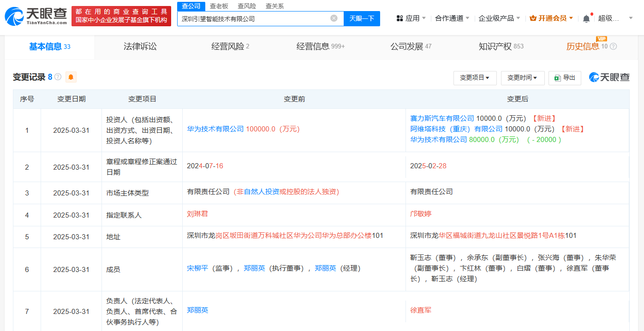This screenshot has height=331, width=644.
Task: Click the red promotional banner beside the logo
Action: [121, 16]
